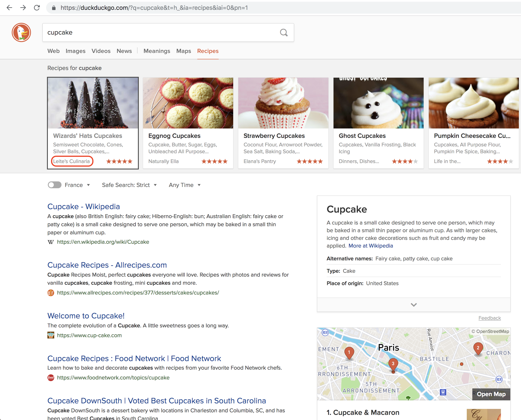Click Pumpkin Cheesecake star rating
Screen dimensions: 521x420
click(x=500, y=161)
